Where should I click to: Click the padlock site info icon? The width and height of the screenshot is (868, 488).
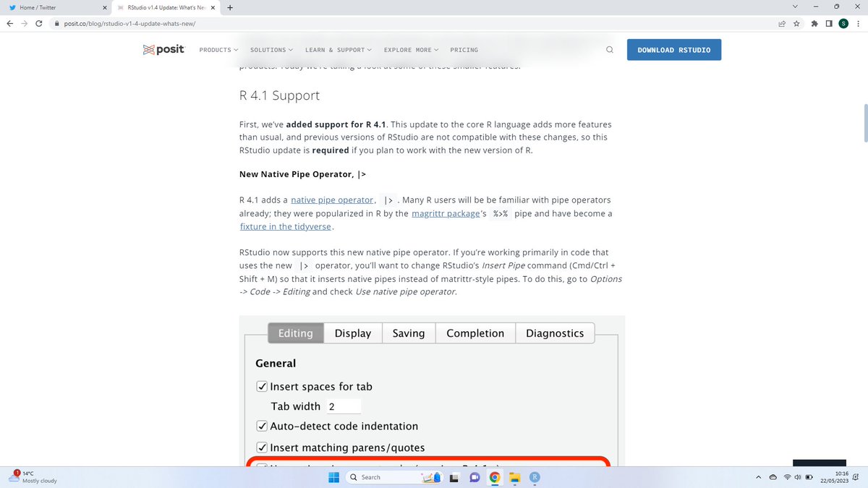57,23
